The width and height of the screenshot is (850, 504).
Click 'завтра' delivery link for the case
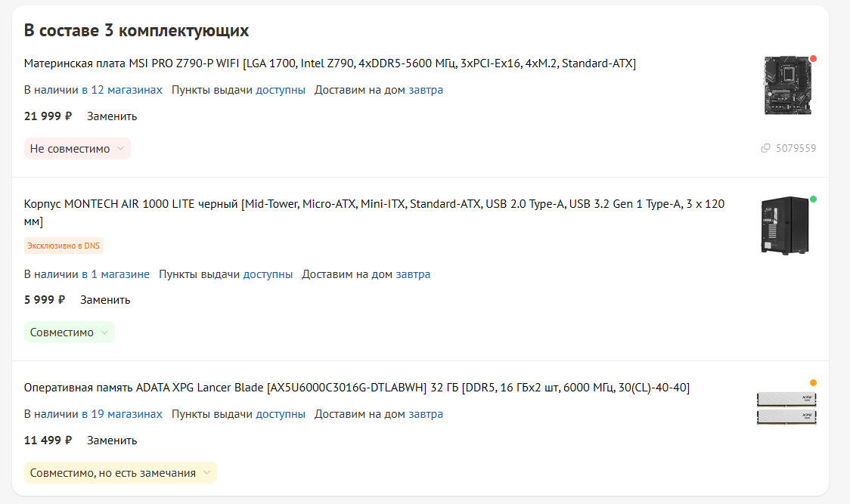[413, 274]
